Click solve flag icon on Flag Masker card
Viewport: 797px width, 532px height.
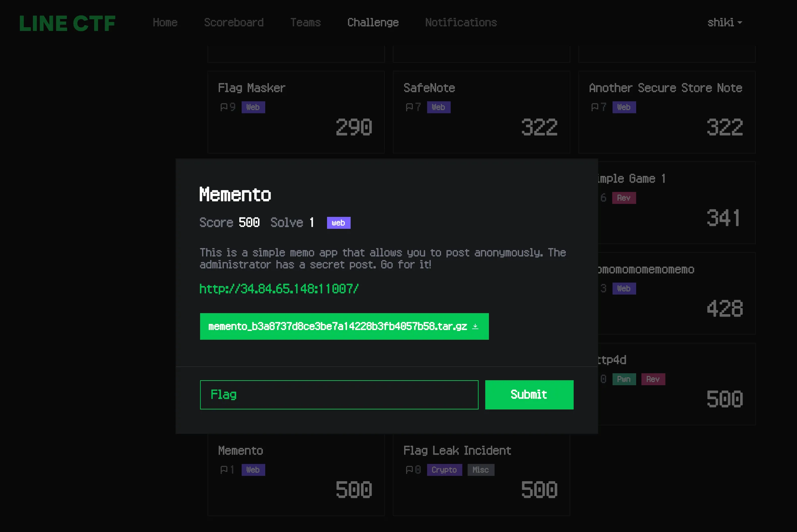click(224, 107)
